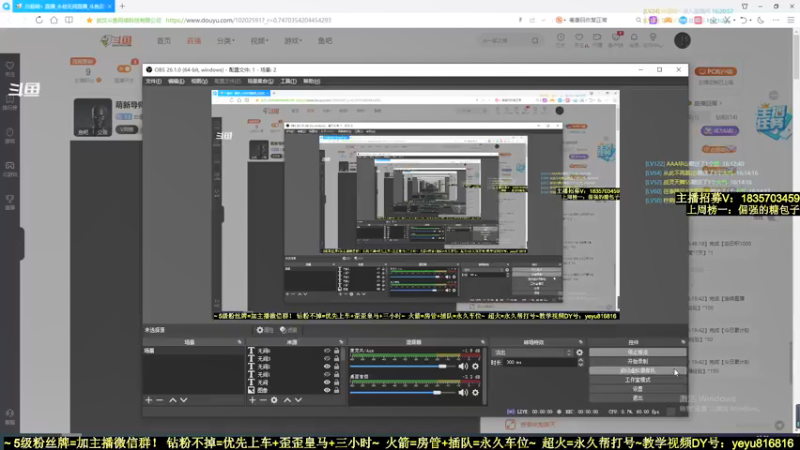Pop out the Scenes dock using its header icon
800x450 pixels.
[239, 342]
